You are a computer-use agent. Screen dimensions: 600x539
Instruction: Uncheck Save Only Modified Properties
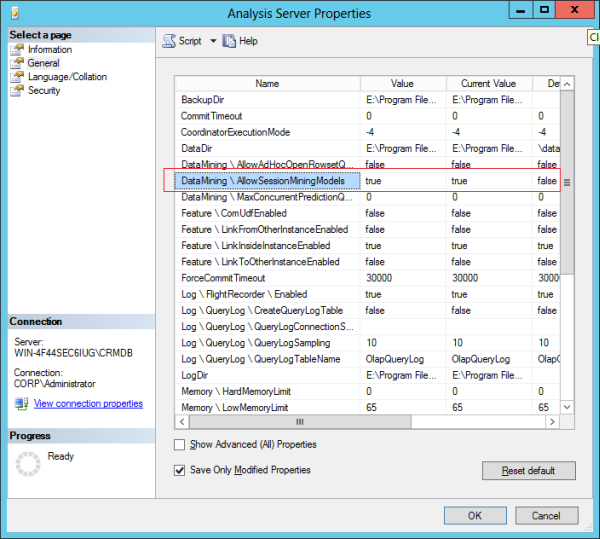(x=179, y=470)
